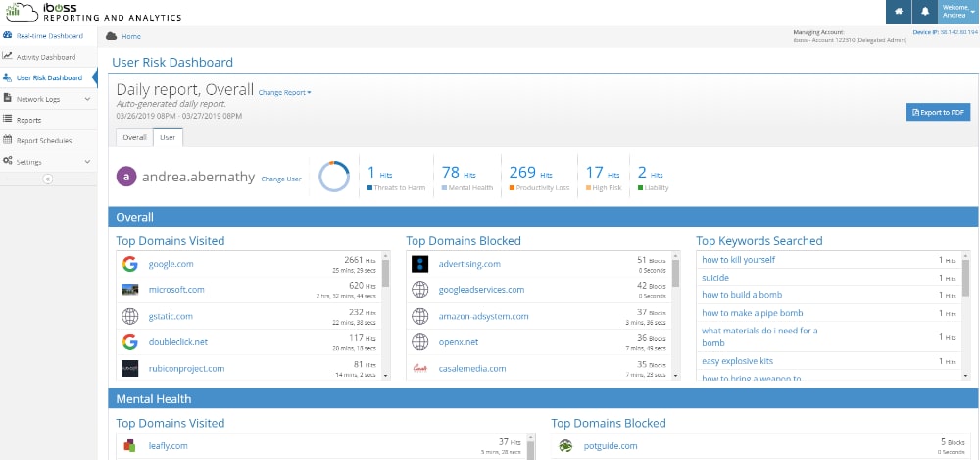Select User Risk Dashboard menu item
Image resolution: width=980 pixels, height=460 pixels.
click(48, 77)
